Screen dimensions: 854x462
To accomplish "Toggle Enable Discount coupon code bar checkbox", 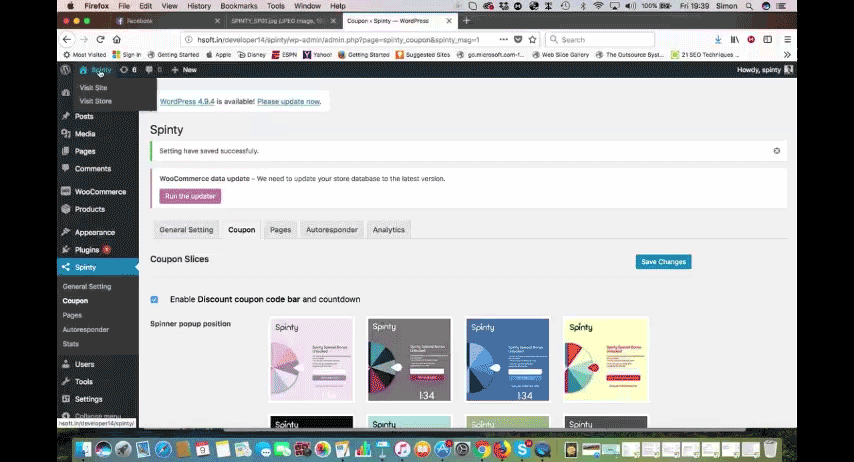I will 154,300.
